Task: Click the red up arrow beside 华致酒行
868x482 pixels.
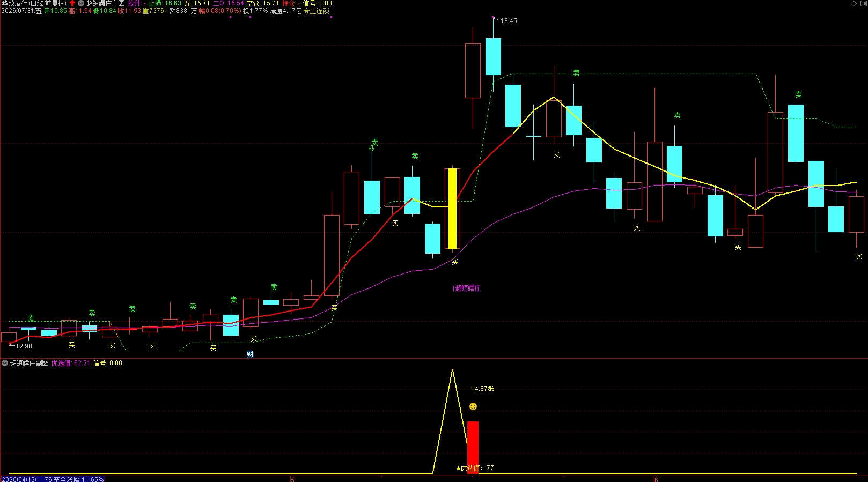Action: pos(72,3)
